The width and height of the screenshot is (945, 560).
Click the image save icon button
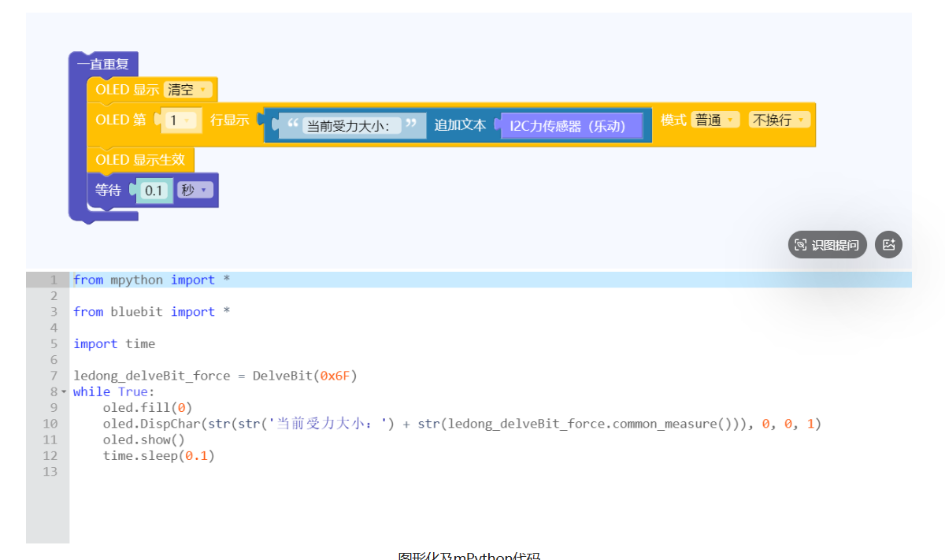pyautogui.click(x=889, y=245)
